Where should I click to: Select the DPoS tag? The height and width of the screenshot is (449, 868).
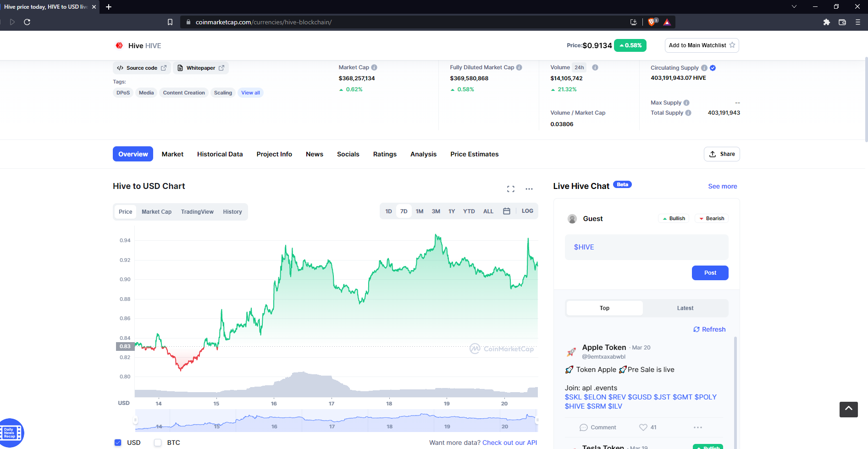(123, 93)
